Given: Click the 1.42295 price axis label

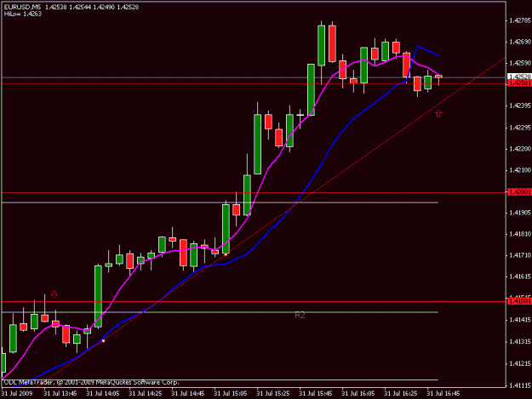Looking at the screenshot, I should (x=520, y=128).
